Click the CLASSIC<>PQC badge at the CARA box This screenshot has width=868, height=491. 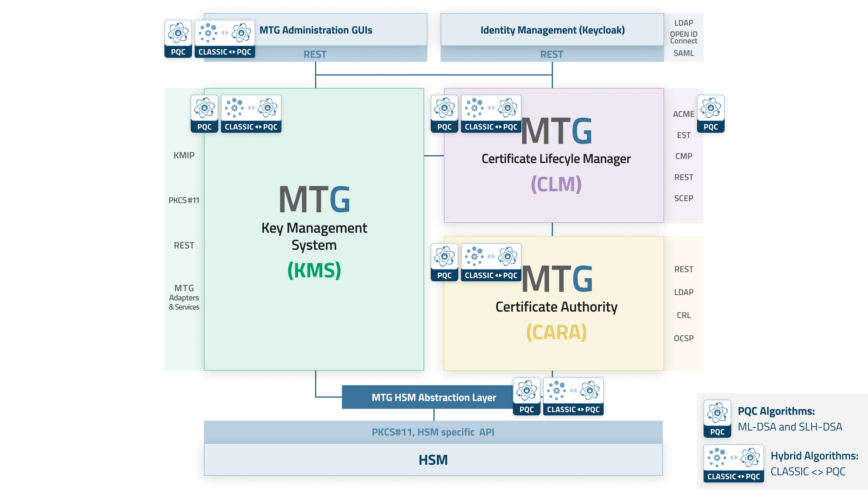coord(491,262)
